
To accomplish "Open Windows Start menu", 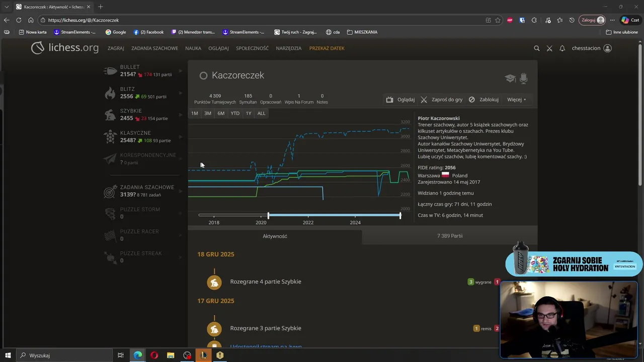I will [x=8, y=355].
